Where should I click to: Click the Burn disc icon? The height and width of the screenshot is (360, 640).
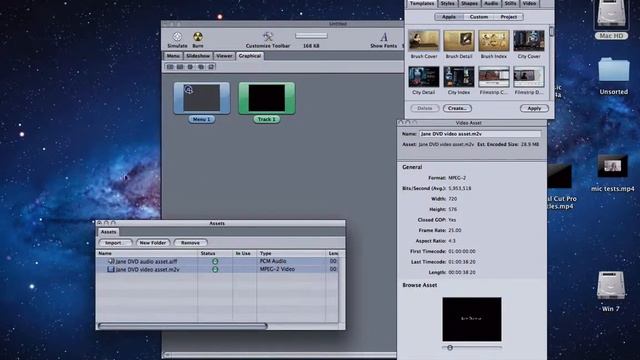(198, 37)
